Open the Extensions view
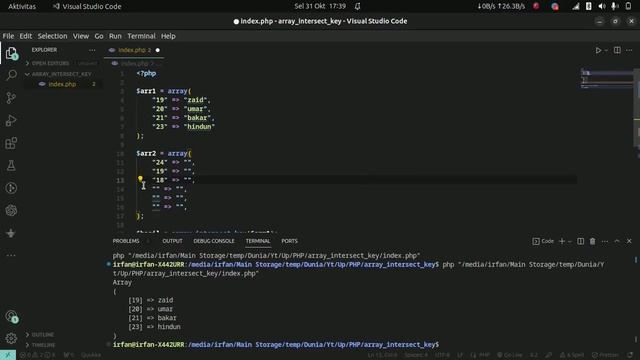Image resolution: width=640 pixels, height=360 pixels. 11,143
